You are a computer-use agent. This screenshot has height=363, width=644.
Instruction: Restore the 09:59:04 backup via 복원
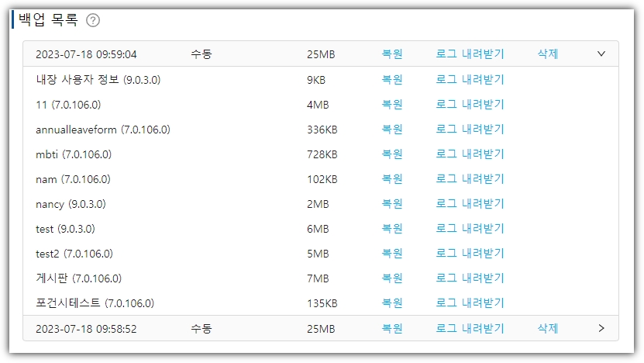[392, 54]
